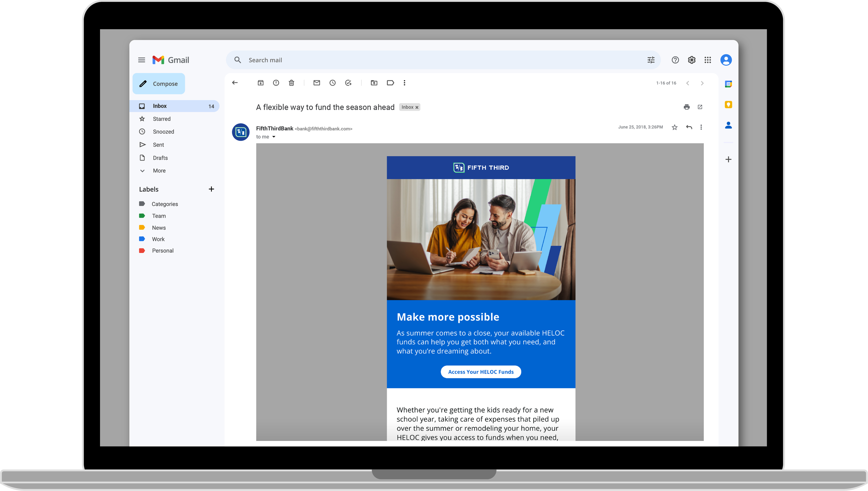Click the Gmail logo
Screen dimensions: 868x491
tap(170, 60)
